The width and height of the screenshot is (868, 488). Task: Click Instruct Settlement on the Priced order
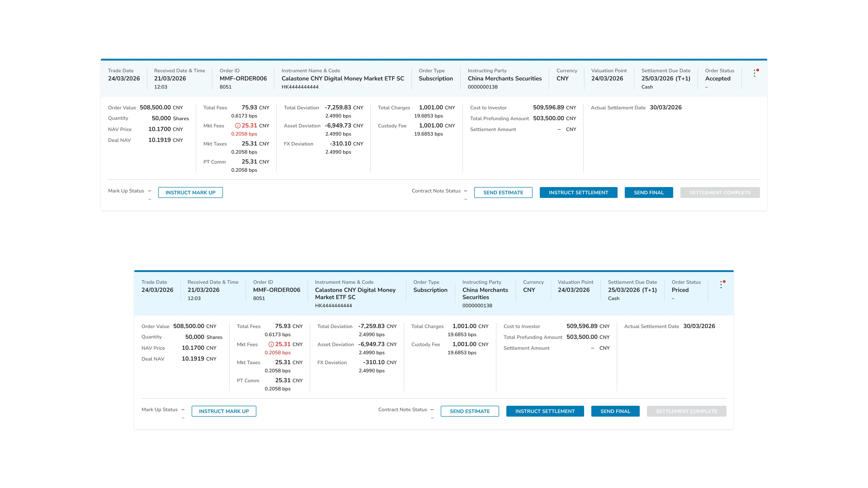point(545,411)
